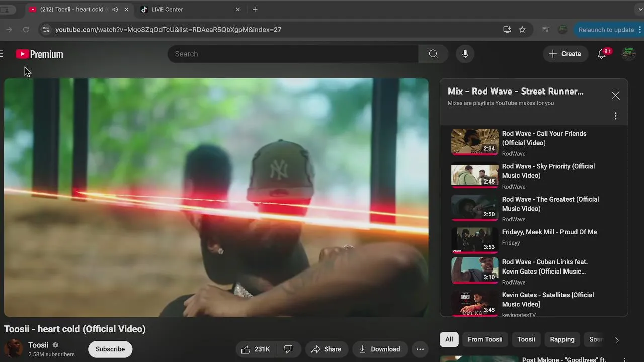Open the tab search dropdown arrow

tap(640, 9)
